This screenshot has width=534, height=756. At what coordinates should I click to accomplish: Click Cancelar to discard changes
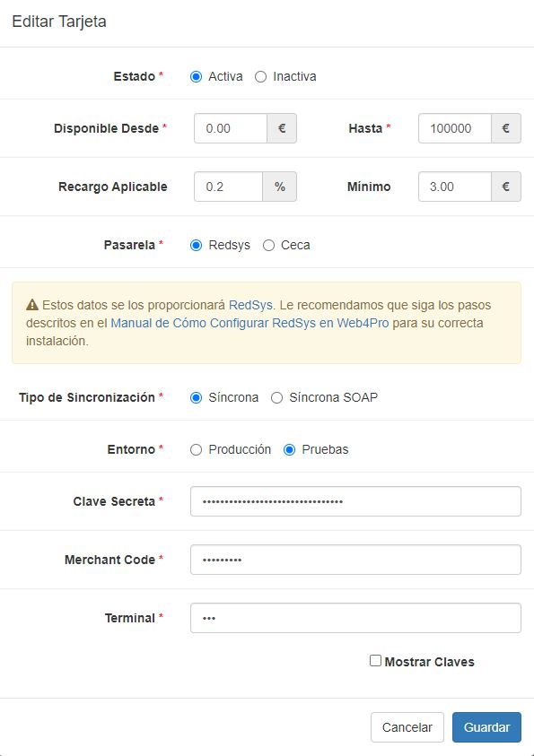click(407, 727)
